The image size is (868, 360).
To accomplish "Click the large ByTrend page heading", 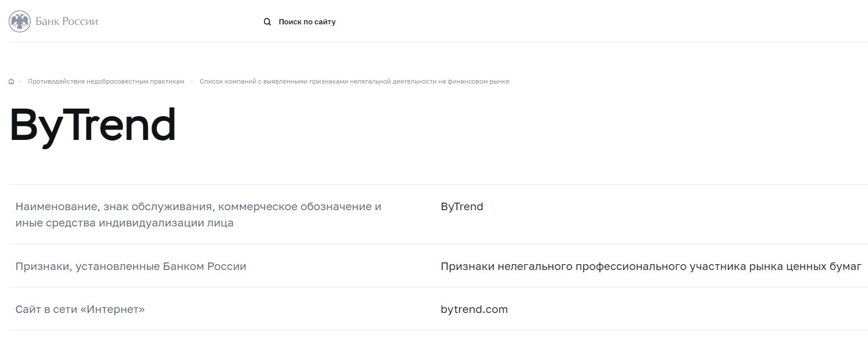I will (93, 125).
